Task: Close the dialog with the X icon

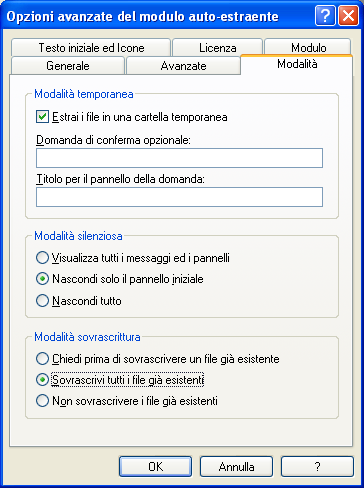Action: point(348,16)
